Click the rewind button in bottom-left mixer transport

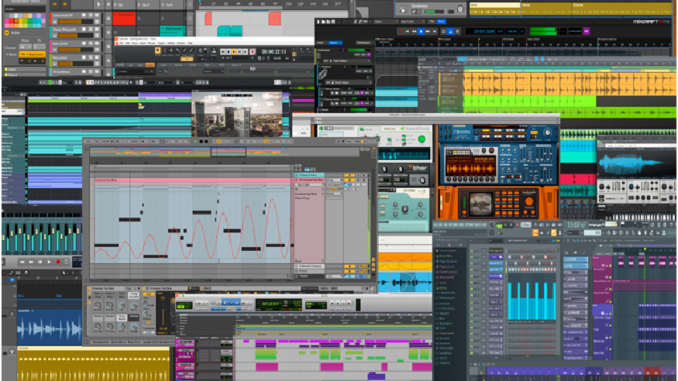click(x=22, y=262)
